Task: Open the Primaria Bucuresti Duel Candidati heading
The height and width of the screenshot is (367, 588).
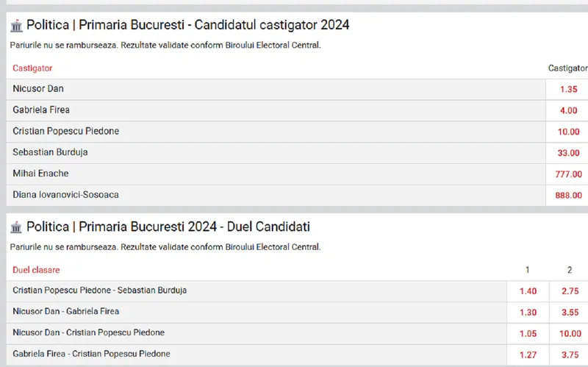Action: coord(168,227)
